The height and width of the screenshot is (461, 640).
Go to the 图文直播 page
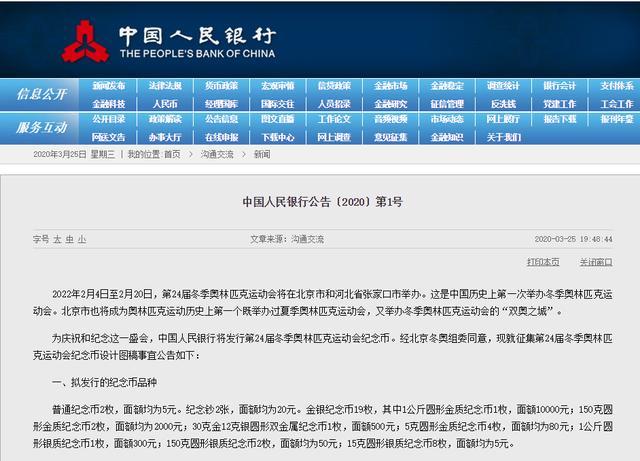278,119
